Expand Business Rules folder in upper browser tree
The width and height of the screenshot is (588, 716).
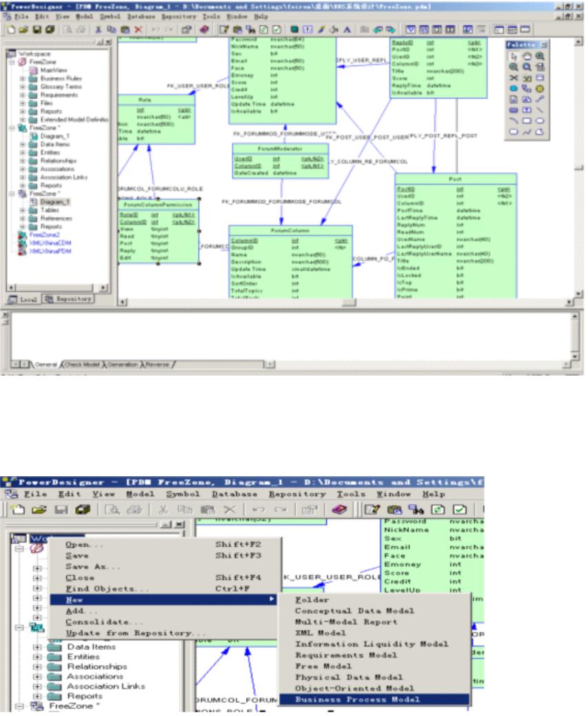22,79
